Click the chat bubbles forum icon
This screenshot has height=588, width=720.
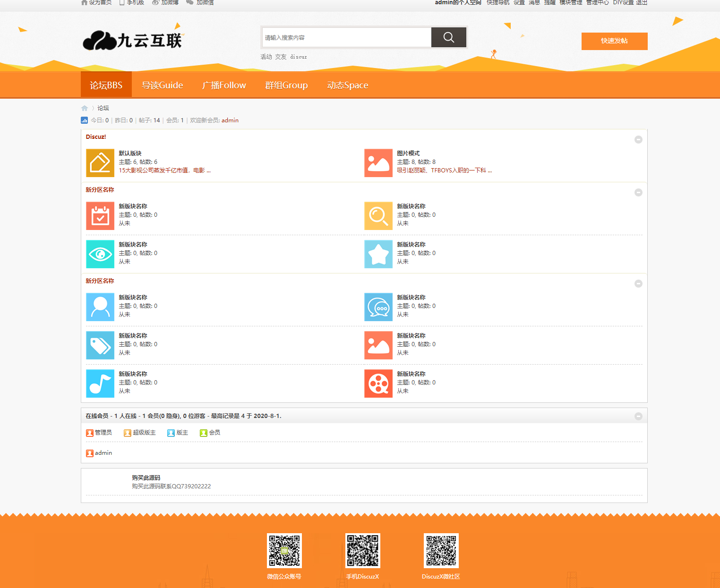click(x=378, y=307)
